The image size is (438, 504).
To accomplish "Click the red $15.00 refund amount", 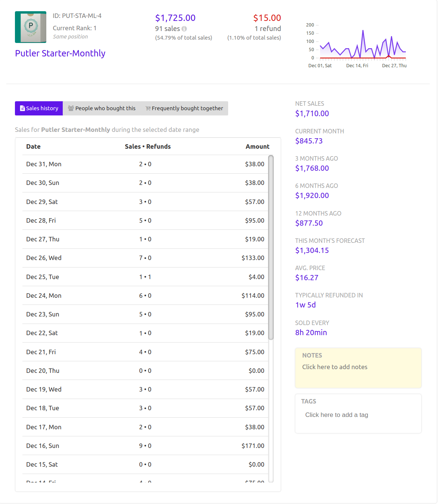I will click(x=267, y=18).
